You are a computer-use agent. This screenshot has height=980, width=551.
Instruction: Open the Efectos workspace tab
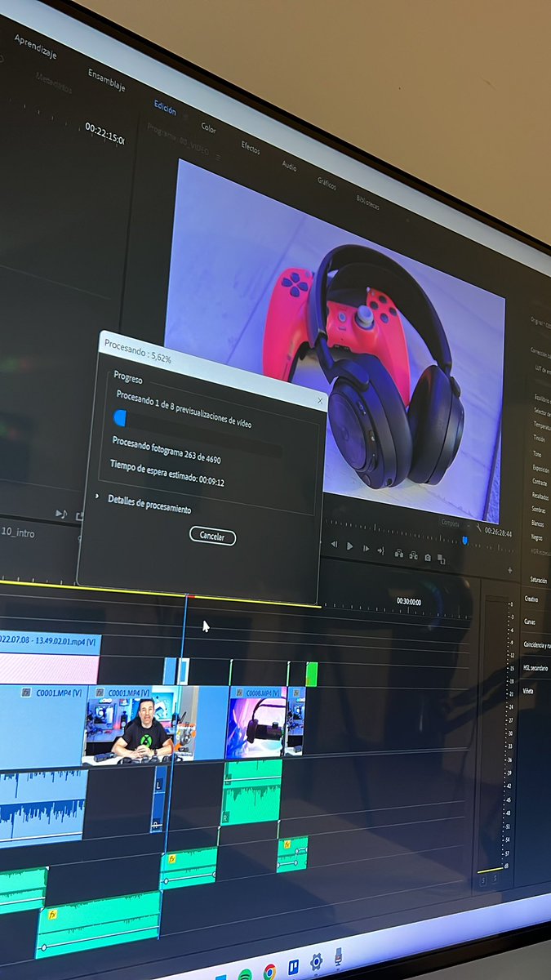(251, 147)
